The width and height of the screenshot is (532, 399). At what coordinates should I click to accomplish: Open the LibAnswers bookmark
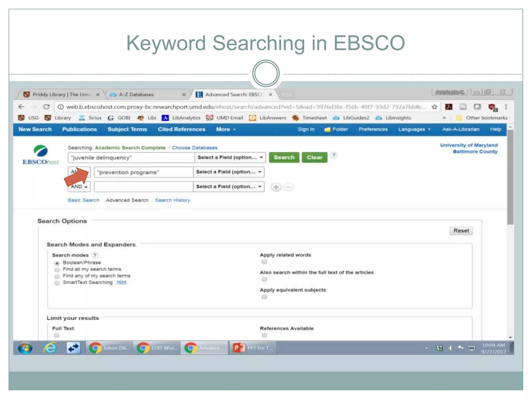coord(268,118)
